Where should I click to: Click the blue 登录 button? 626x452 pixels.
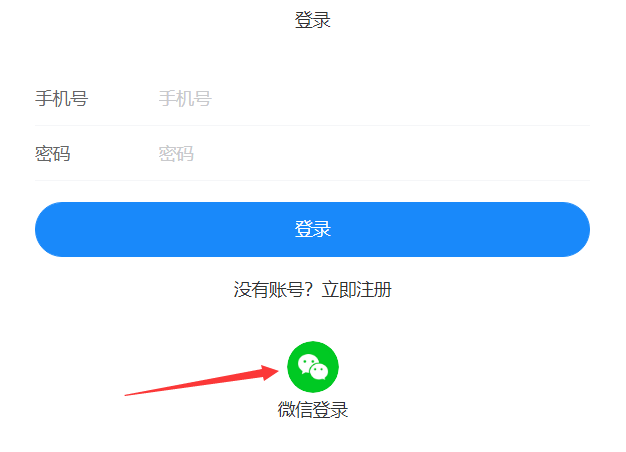click(312, 230)
